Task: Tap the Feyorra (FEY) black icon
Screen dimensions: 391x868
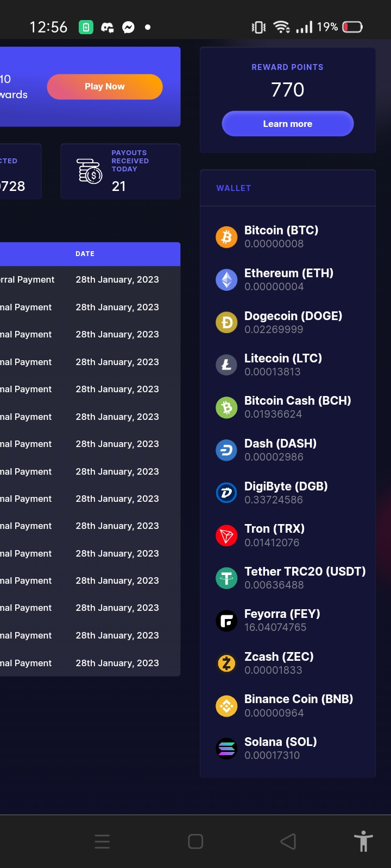Action: tap(226, 621)
